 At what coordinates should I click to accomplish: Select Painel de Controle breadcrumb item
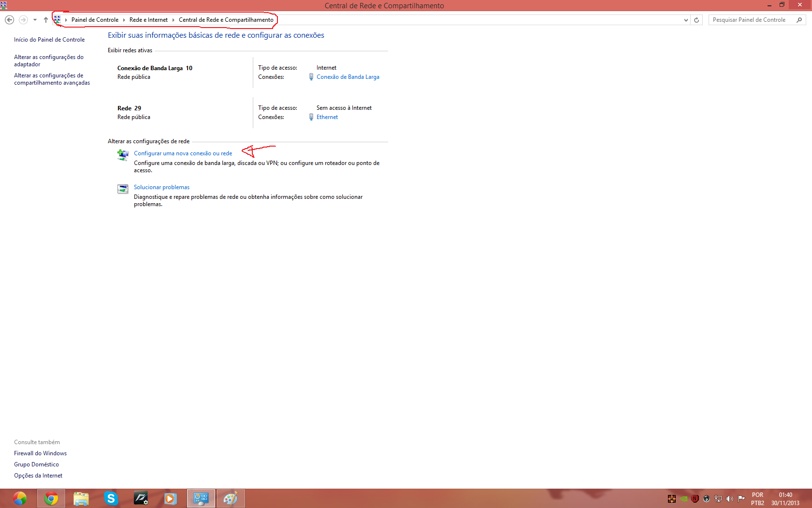95,20
